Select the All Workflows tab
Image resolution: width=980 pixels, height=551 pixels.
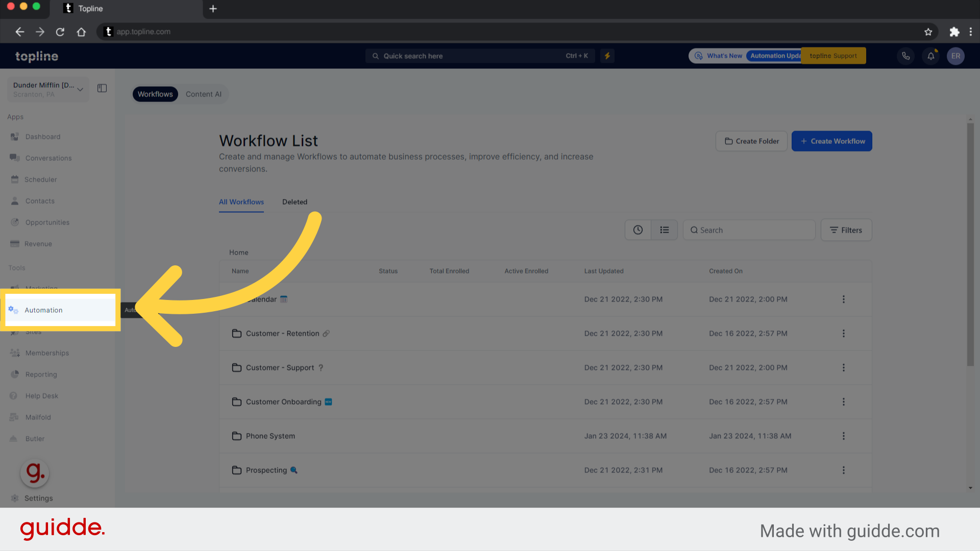coord(241,202)
